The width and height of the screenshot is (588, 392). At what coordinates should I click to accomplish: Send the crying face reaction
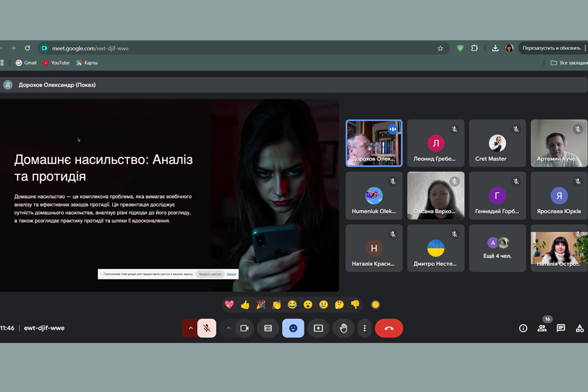323,304
